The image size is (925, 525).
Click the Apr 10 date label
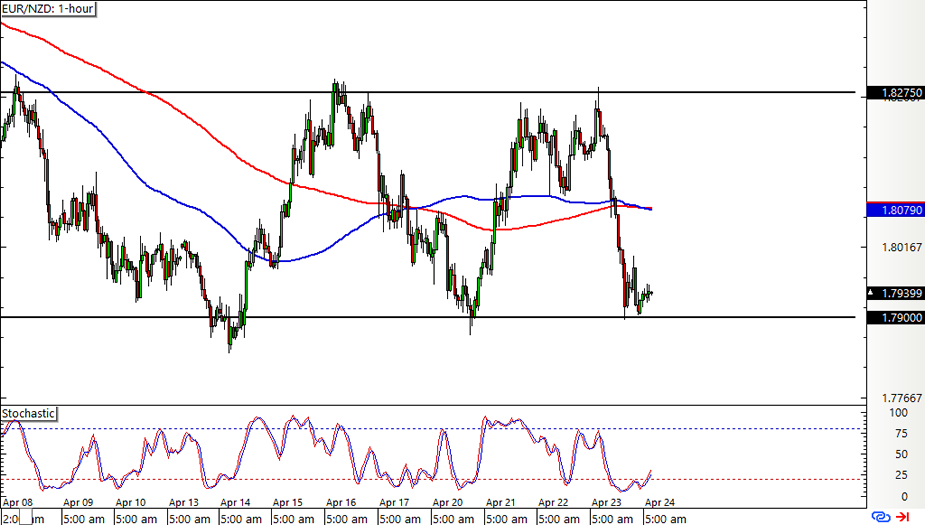[x=130, y=503]
